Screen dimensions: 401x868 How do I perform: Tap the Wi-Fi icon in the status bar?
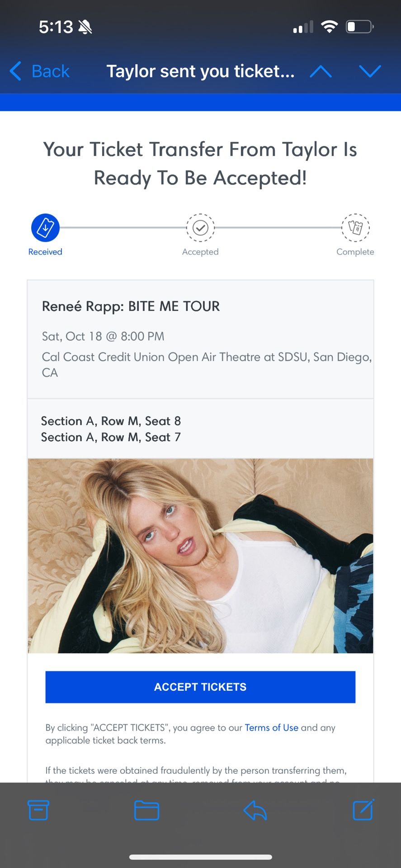click(330, 26)
